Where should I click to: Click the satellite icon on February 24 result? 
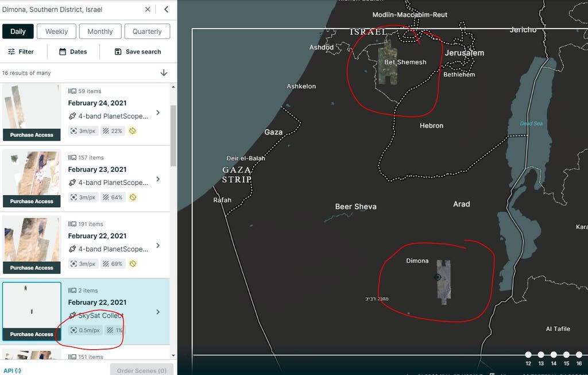click(x=72, y=116)
